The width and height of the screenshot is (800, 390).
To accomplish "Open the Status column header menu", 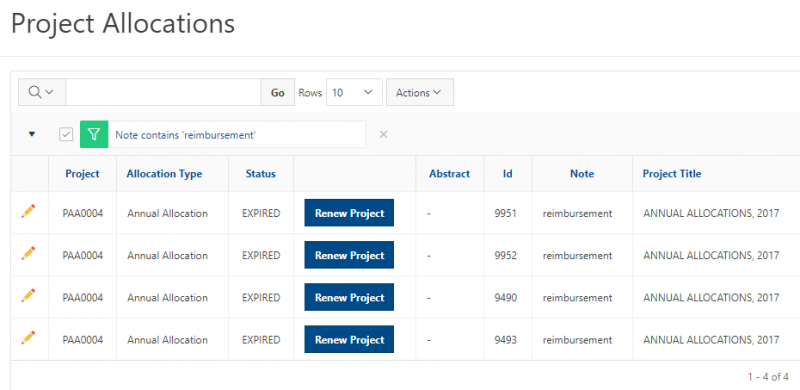I will coord(260,174).
